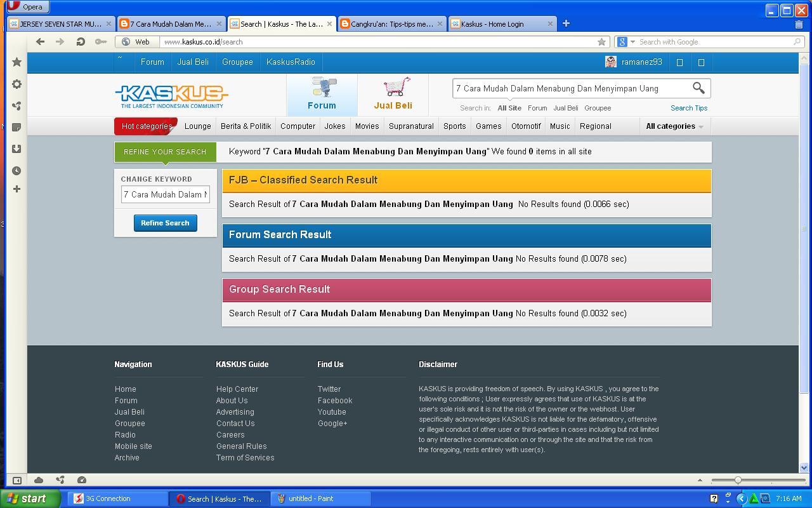The image size is (812, 508).
Task: Select All Site search scope
Action: [509, 108]
